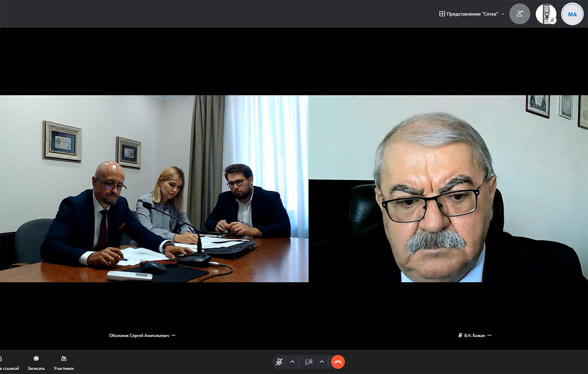The height and width of the screenshot is (374, 588).
Task: Toggle the muted microphone button
Action: [279, 362]
